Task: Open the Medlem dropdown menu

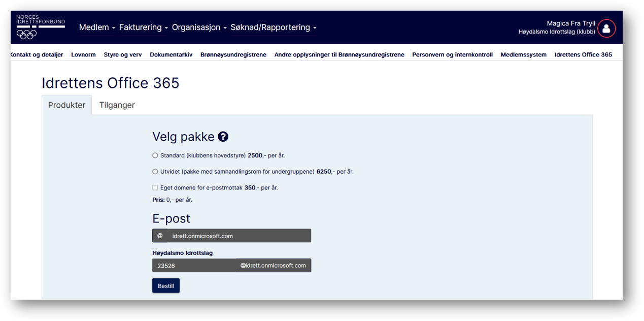Action: point(97,27)
